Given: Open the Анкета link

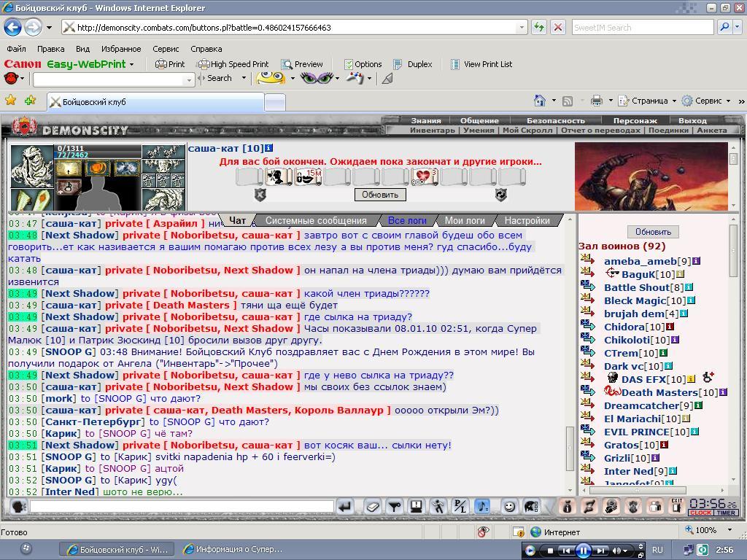Looking at the screenshot, I should click(x=712, y=130).
